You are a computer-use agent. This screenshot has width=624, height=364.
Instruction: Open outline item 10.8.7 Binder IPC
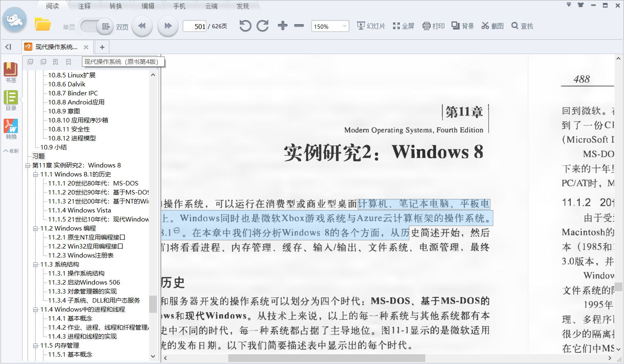tap(73, 93)
